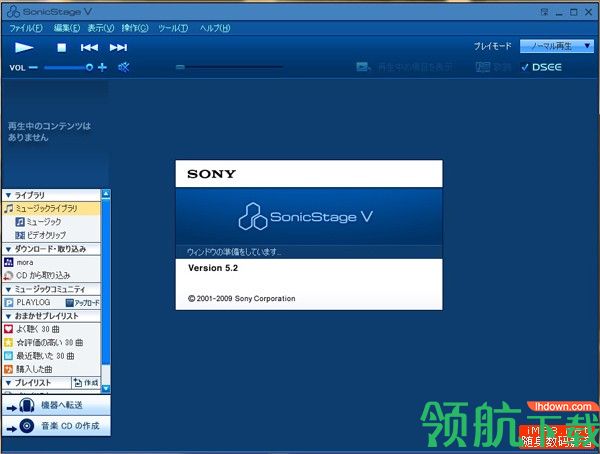Click the '再生中のコンテンツは ありません' message

[x=49, y=132]
